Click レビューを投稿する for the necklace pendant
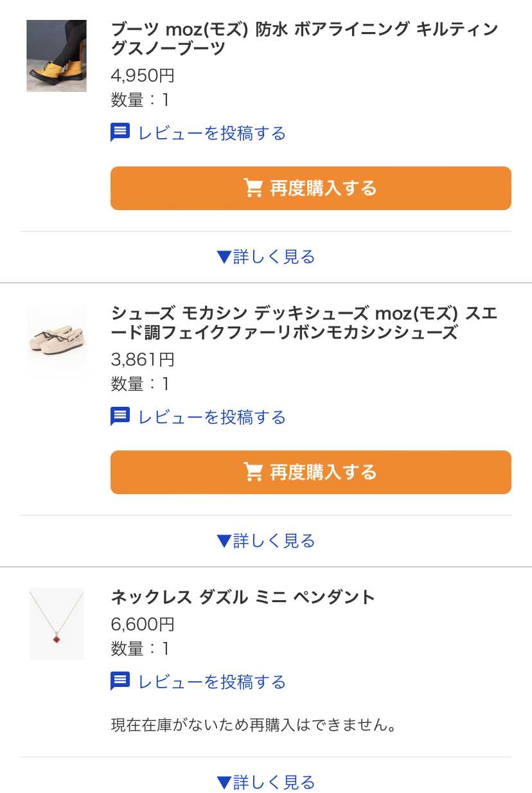The height and width of the screenshot is (793, 532). (211, 681)
